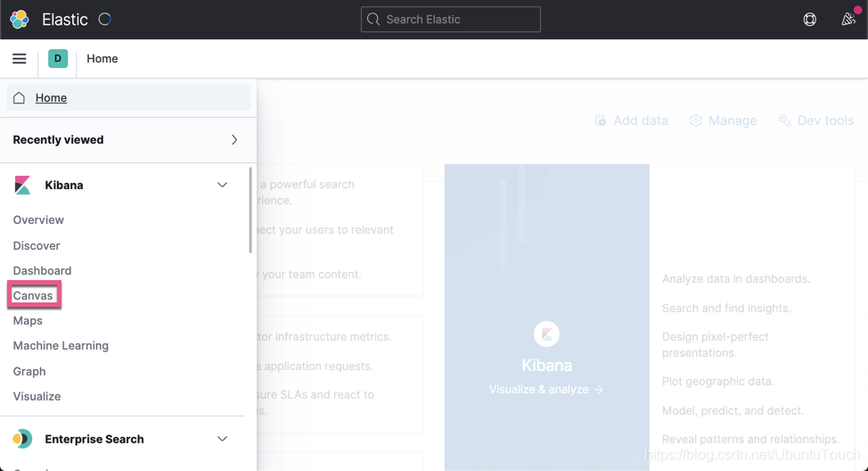Click the Home house icon in sidebar
The image size is (868, 471).
pyautogui.click(x=19, y=98)
